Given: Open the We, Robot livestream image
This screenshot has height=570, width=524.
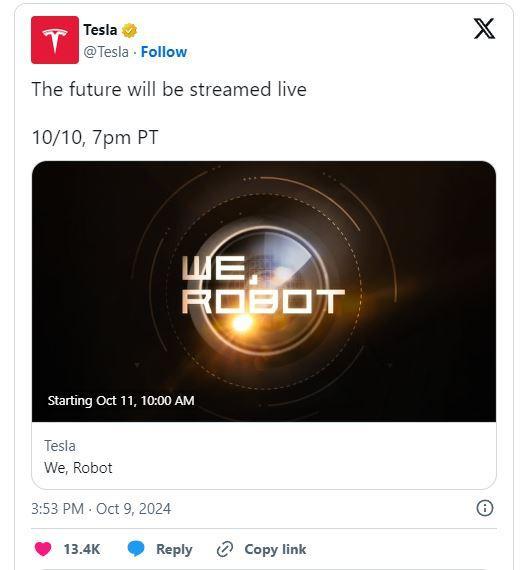Looking at the screenshot, I should tap(264, 291).
